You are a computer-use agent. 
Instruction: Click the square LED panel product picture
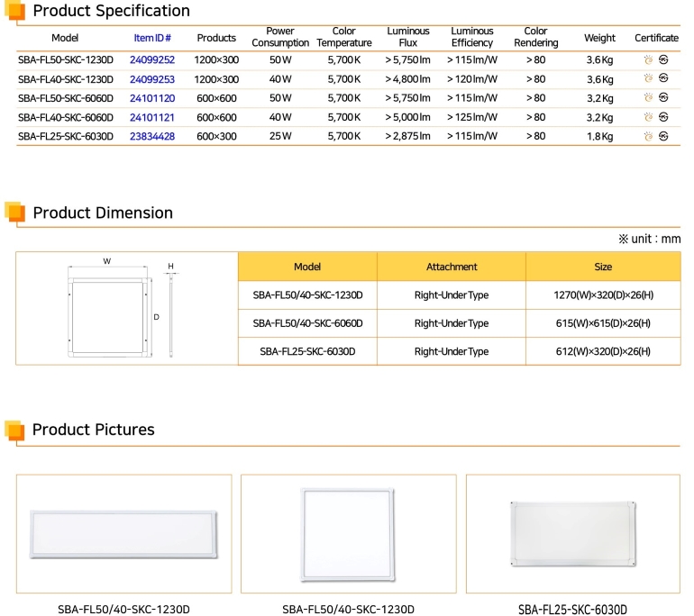[x=348, y=532]
